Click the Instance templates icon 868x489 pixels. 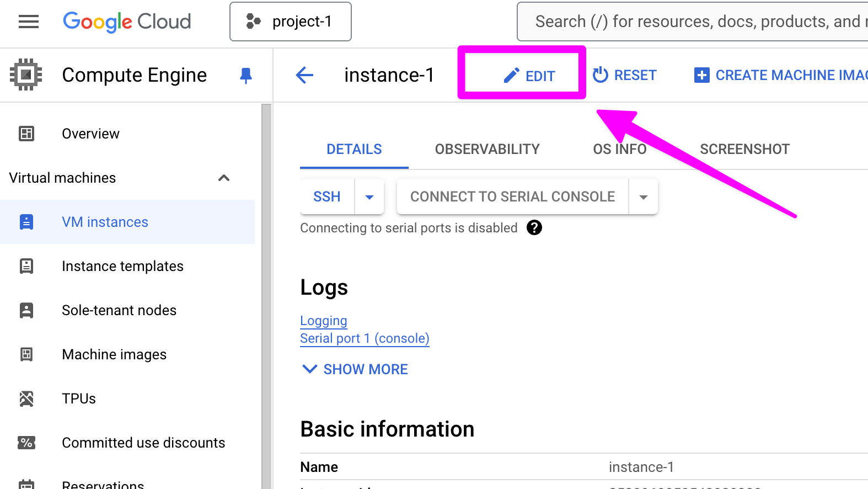[26, 266]
